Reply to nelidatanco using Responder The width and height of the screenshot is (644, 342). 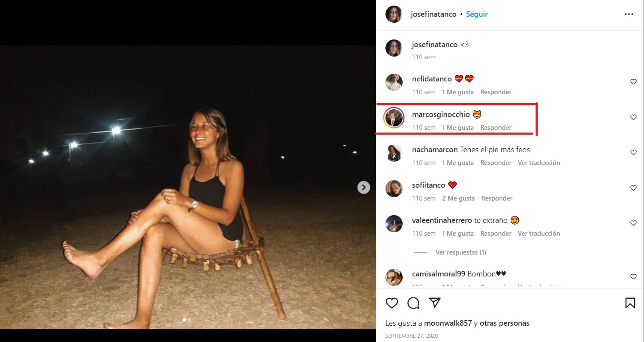[496, 92]
